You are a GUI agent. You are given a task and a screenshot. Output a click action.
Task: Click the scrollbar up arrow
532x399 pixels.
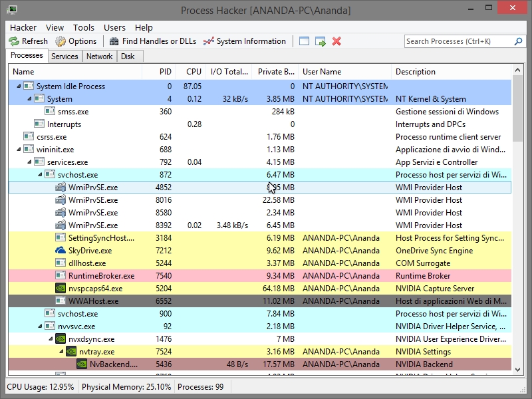tap(517, 70)
